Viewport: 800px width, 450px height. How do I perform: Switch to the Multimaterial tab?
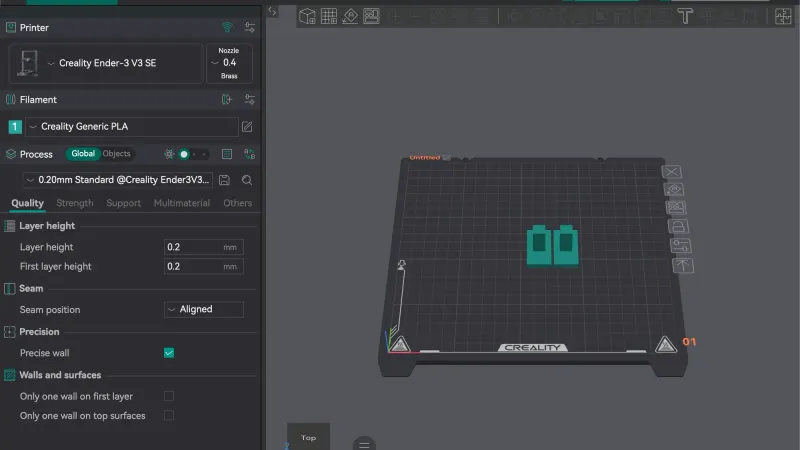click(x=182, y=203)
